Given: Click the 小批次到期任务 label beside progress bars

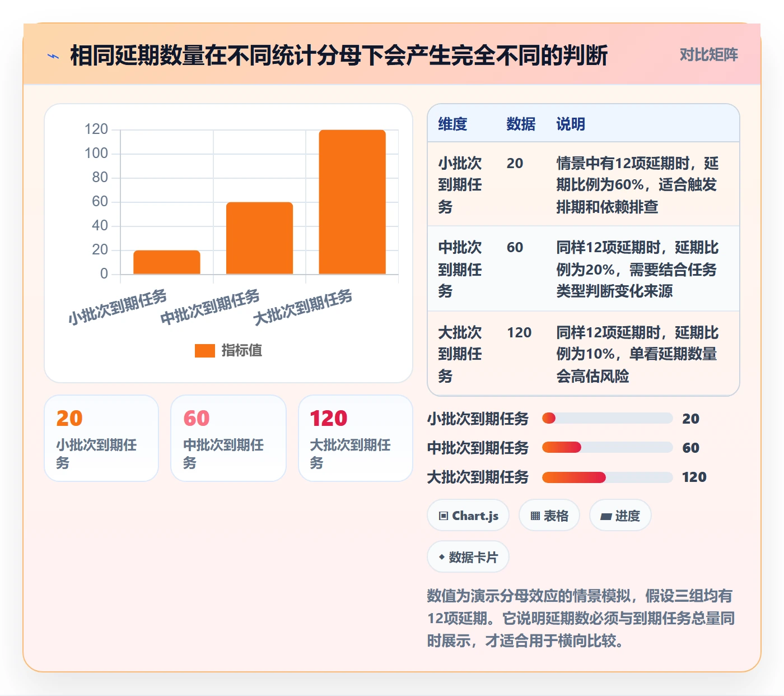Looking at the screenshot, I should point(478,418).
